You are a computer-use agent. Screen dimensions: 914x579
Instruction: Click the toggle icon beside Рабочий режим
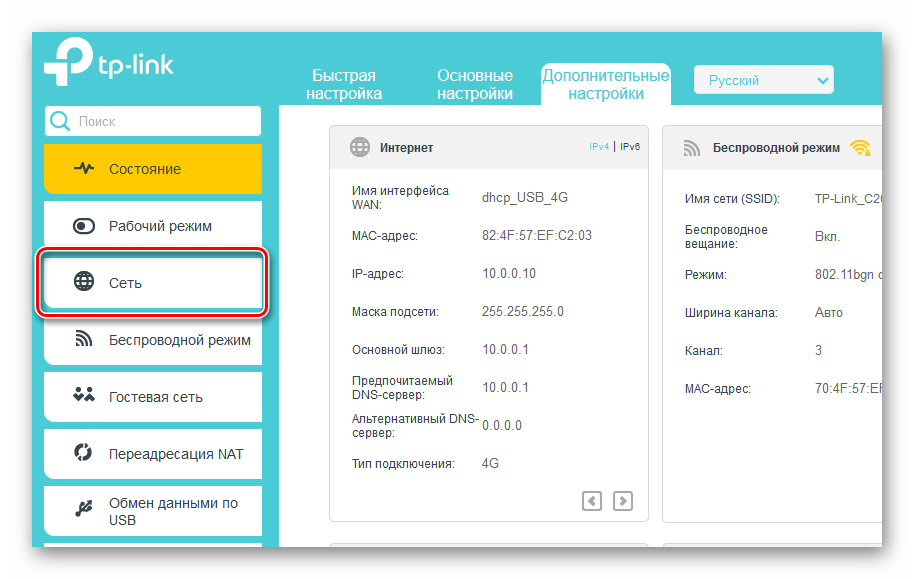click(x=83, y=226)
